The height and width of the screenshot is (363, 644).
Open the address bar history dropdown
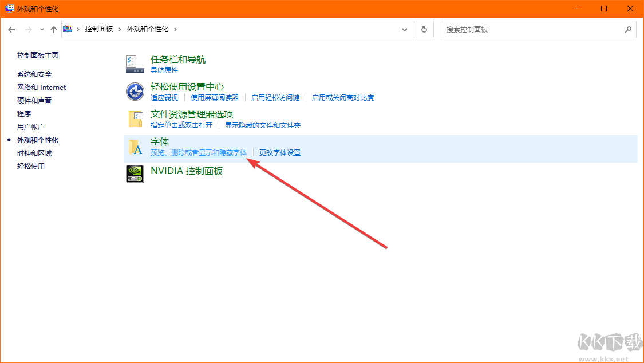point(405,29)
